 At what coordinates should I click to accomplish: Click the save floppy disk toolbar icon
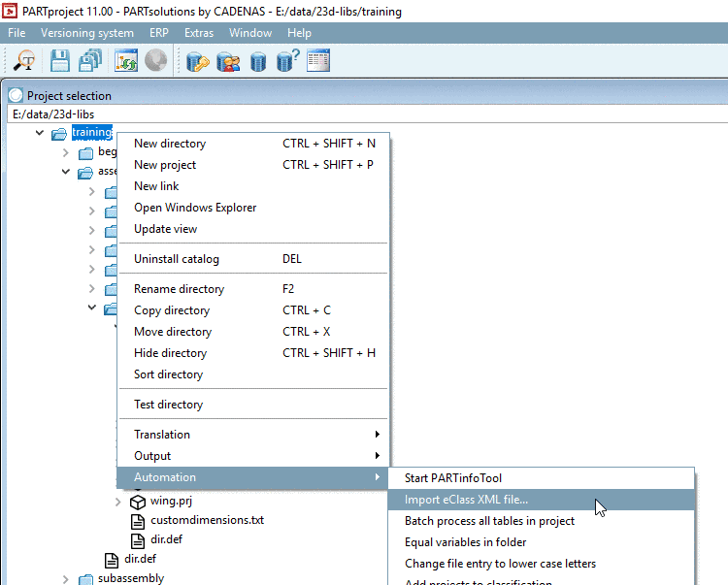point(60,60)
